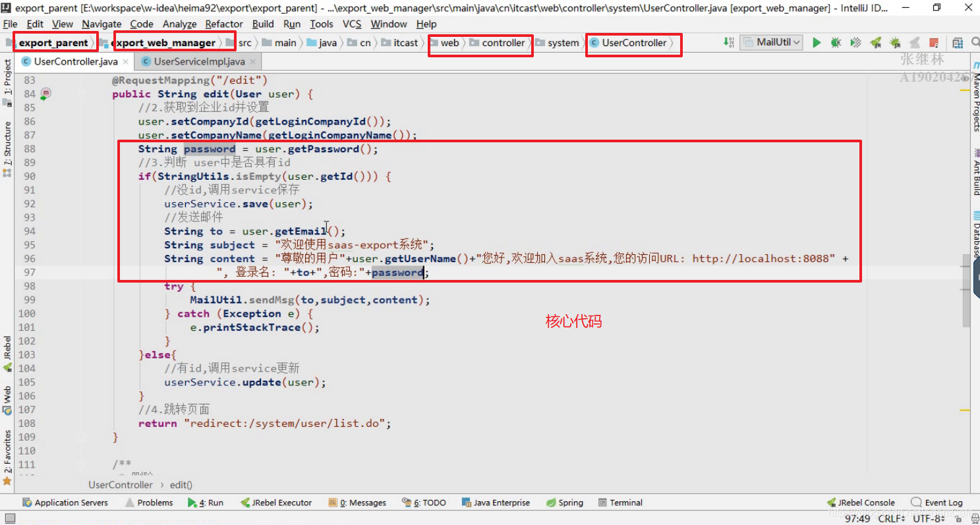Open the Problems tool window
Screen dimensions: 980x525
click(148, 503)
